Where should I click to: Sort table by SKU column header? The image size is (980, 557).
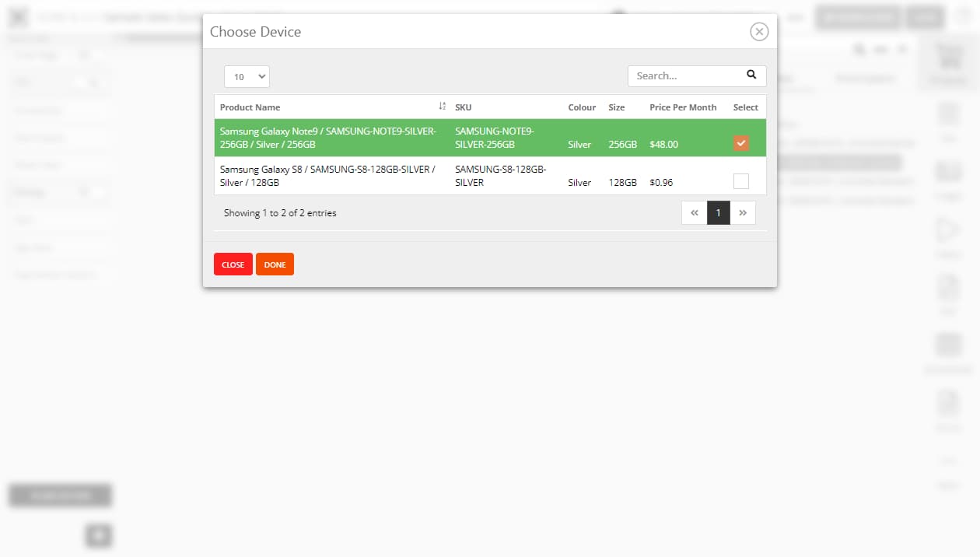[x=463, y=107]
